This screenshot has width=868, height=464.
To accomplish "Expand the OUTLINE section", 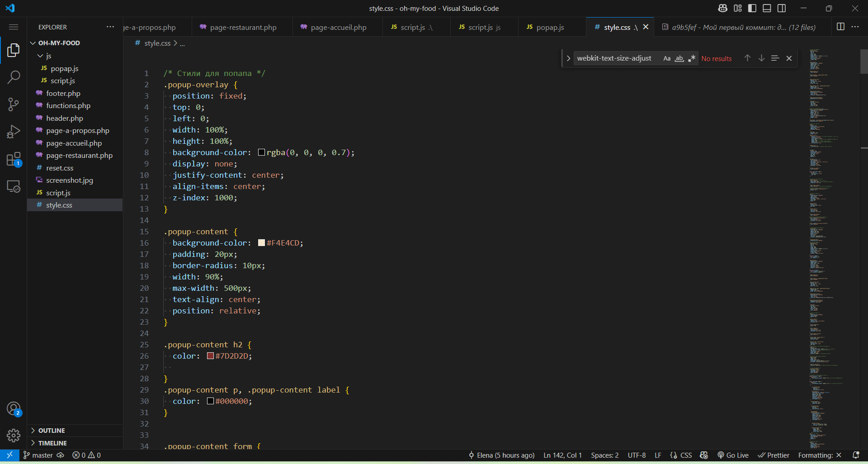I will tap(51, 430).
